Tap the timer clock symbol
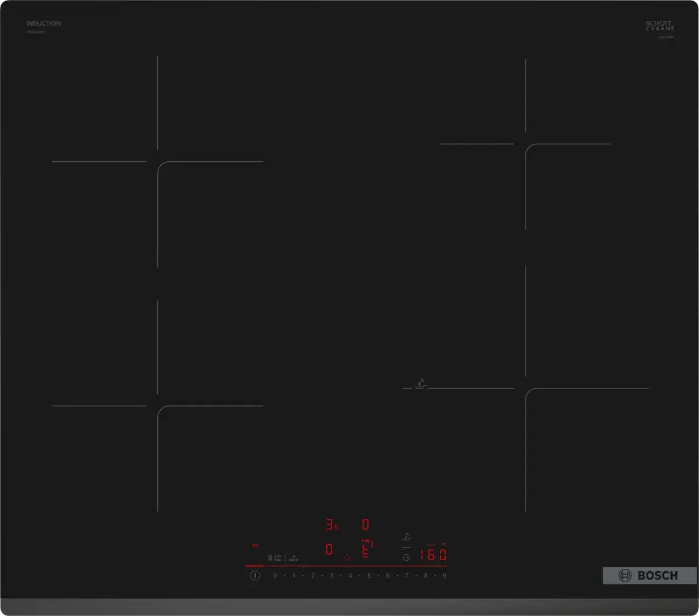Screen dimensions: 699x616 tap(407, 557)
